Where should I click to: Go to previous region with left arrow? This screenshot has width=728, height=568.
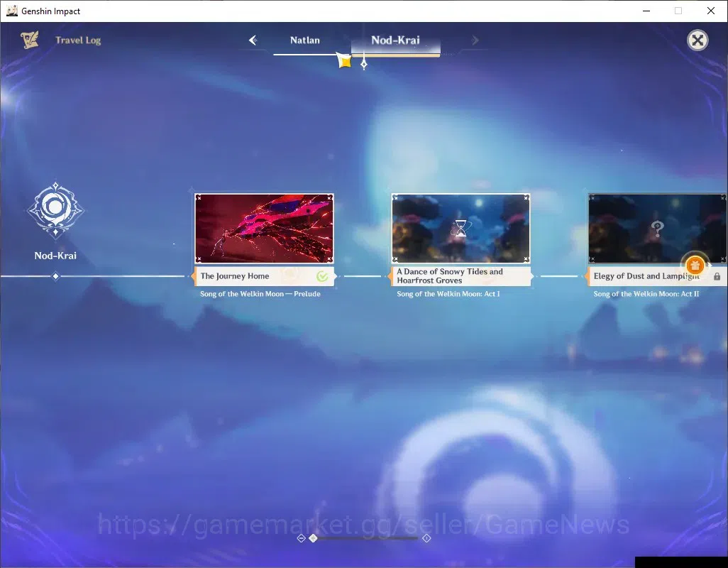[253, 40]
